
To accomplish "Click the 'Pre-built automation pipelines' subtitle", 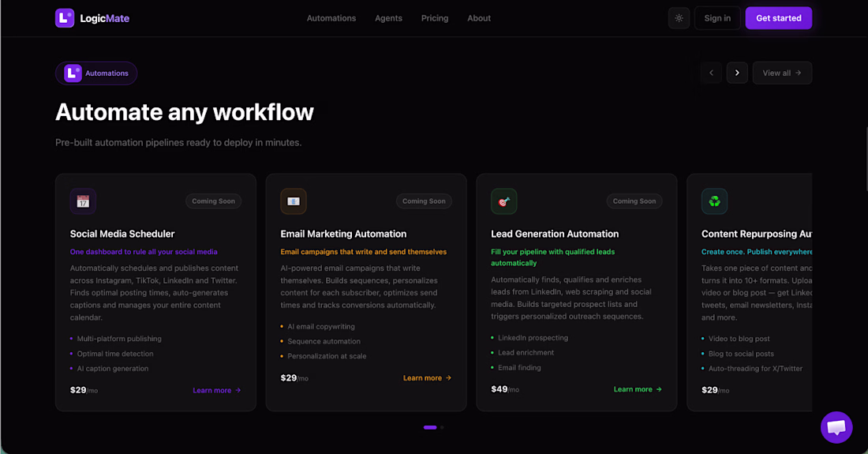I will [178, 143].
